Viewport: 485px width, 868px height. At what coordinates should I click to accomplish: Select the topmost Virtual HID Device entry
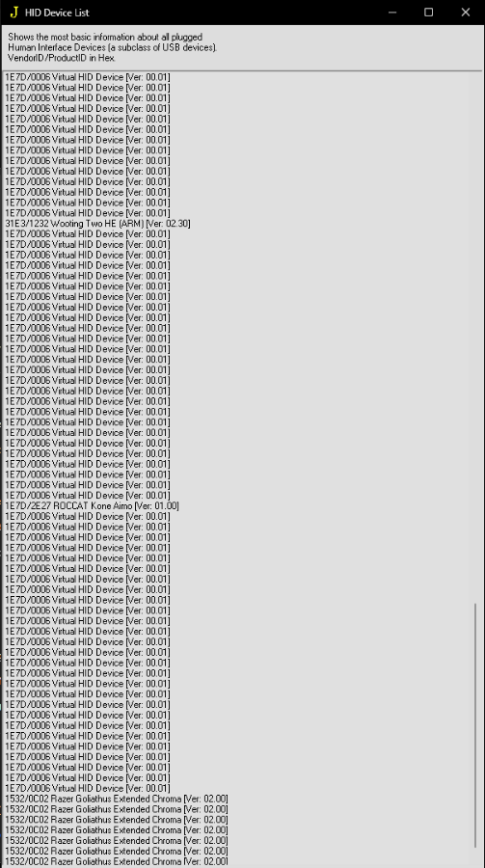[88, 77]
